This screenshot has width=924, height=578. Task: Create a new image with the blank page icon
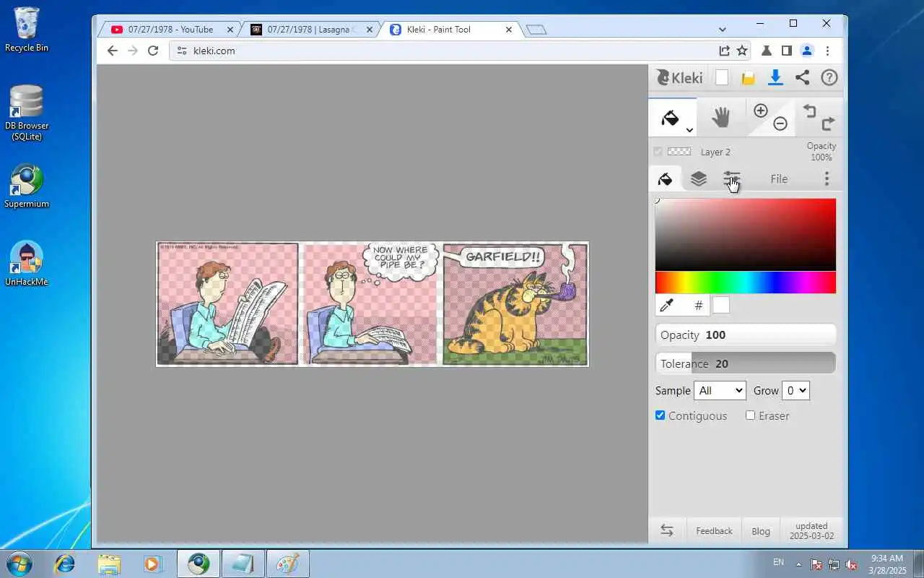(722, 78)
